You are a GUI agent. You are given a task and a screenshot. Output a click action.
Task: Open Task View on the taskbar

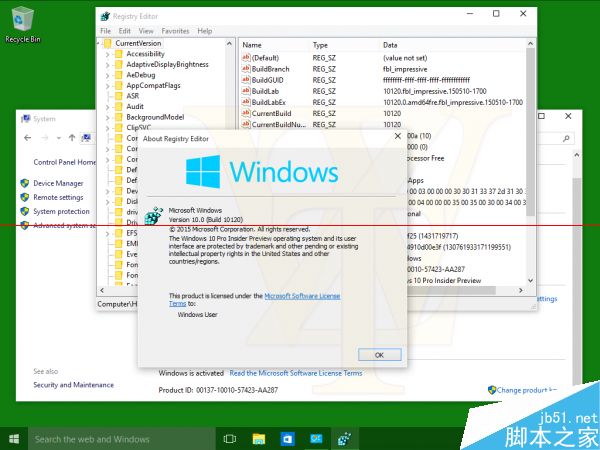230,439
